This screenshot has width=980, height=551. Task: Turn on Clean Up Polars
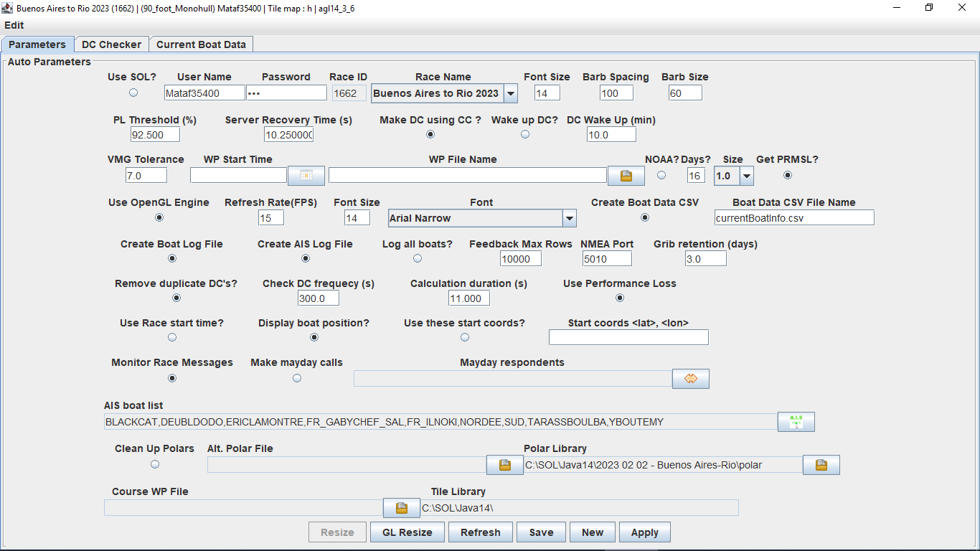(x=154, y=464)
